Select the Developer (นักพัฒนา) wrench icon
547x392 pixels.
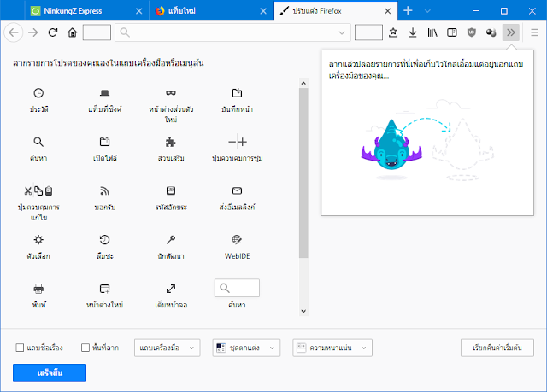pyautogui.click(x=171, y=240)
